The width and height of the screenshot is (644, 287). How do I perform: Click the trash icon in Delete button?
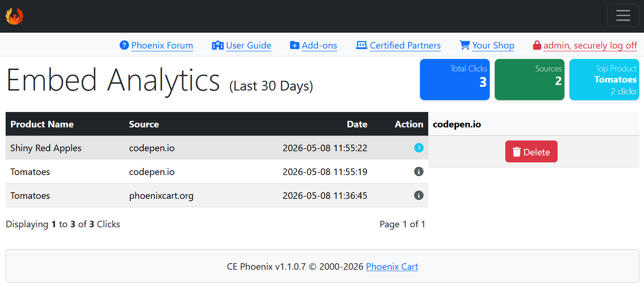pyautogui.click(x=517, y=152)
